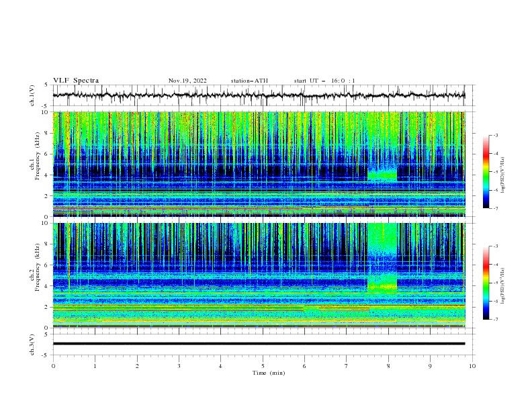532x411 pixels.
Task: Click the lower ch.2 PSD color bar
Action: pos(486,283)
